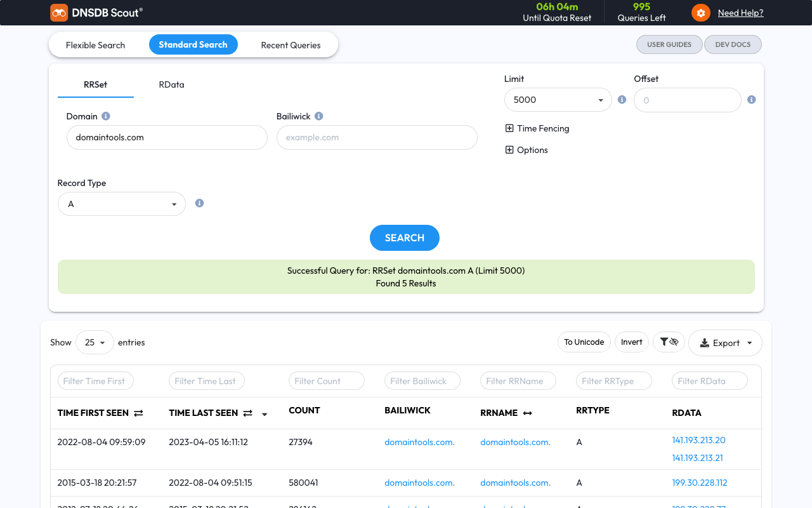The height and width of the screenshot is (508, 812).
Task: Open the Limit 5000 dropdown
Action: (x=558, y=100)
